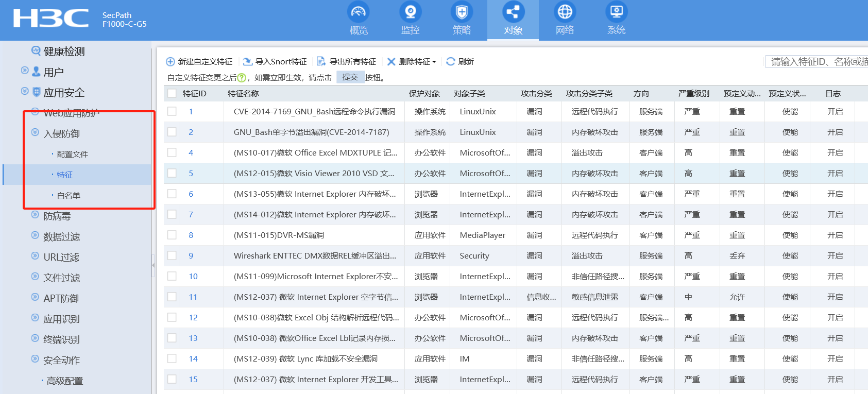This screenshot has height=394, width=868.
Task: Select 白名单 in the sidebar
Action: coord(69,196)
